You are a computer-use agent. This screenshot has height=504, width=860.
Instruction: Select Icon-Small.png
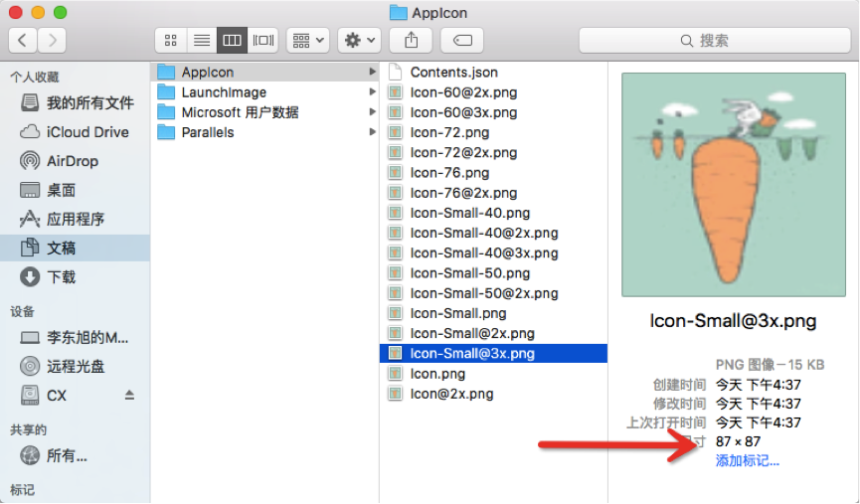click(493, 313)
